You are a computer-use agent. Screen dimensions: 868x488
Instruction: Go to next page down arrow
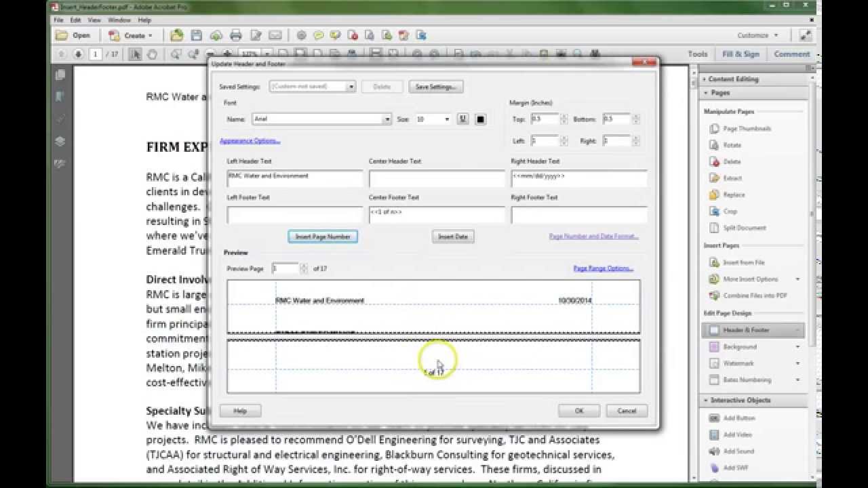coord(78,54)
